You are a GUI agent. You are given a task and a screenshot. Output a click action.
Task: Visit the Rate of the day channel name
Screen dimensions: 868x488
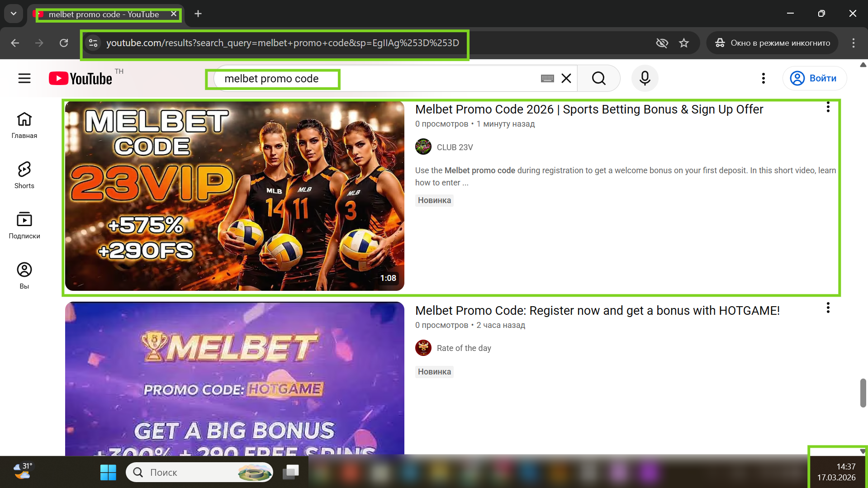[x=464, y=348]
